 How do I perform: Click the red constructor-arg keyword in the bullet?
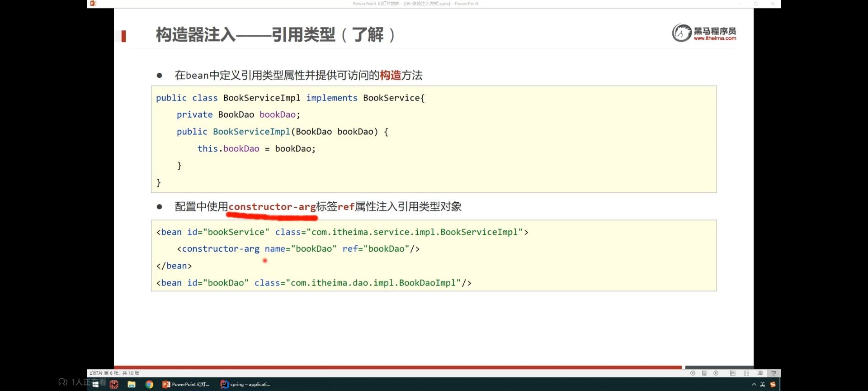(272, 207)
